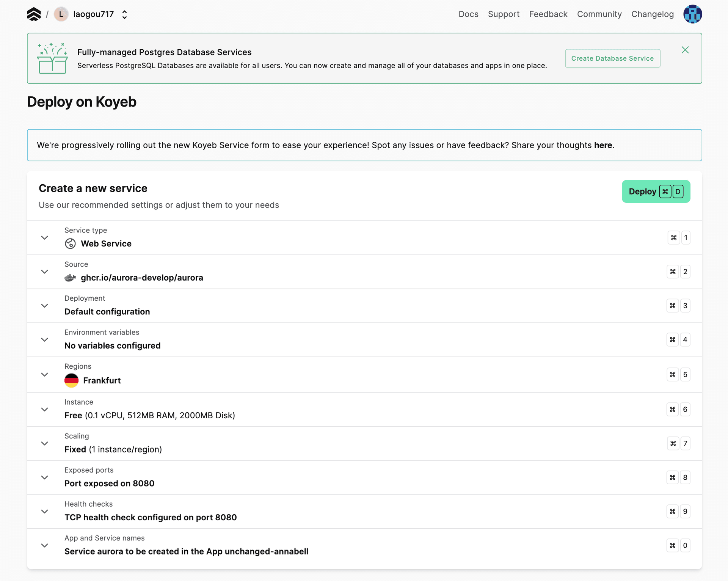Open the Docs menu link
The width and height of the screenshot is (728, 581).
click(468, 14)
